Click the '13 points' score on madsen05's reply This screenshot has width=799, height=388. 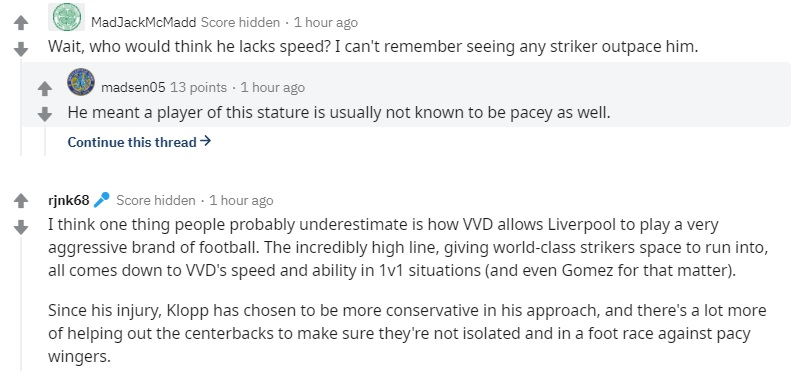(x=198, y=88)
